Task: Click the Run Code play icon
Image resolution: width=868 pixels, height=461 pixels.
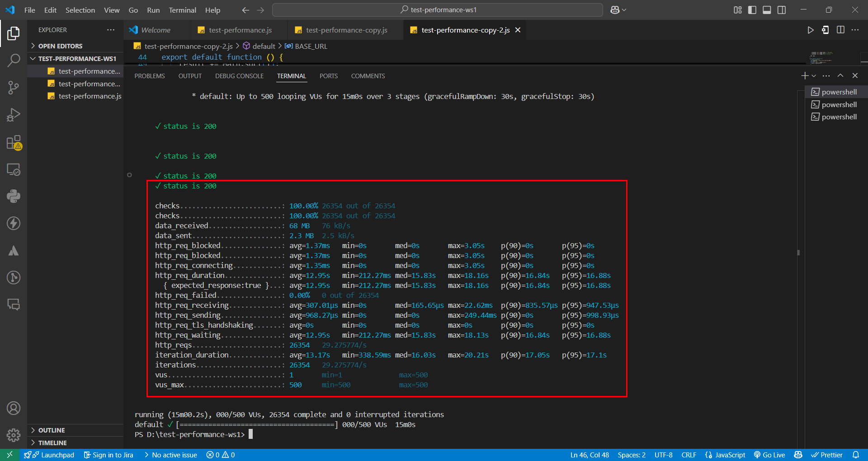Action: [x=811, y=30]
